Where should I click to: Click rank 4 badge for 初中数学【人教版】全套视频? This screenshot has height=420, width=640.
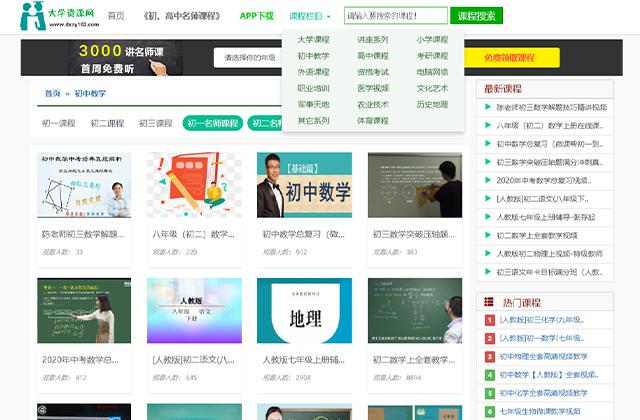pyautogui.click(x=489, y=375)
